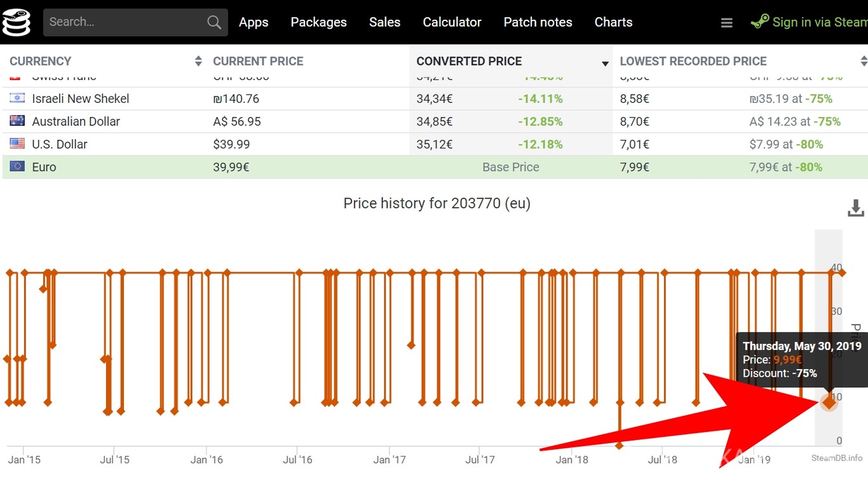Click the SteamDB logo icon
Viewport: 868px width, 488px height.
[x=17, y=22]
